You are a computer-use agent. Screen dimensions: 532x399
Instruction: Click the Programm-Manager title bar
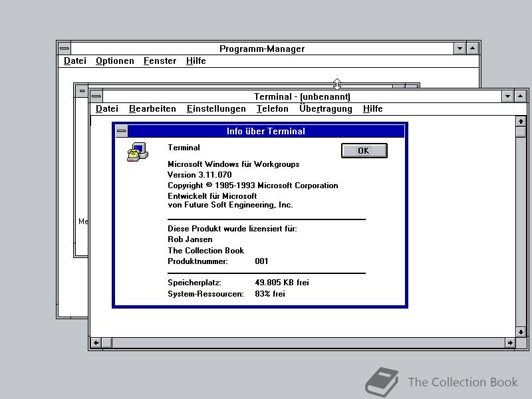coord(262,49)
